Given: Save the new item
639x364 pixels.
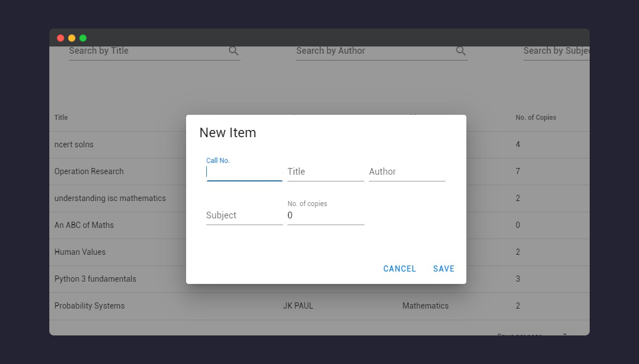Looking at the screenshot, I should (x=443, y=269).
